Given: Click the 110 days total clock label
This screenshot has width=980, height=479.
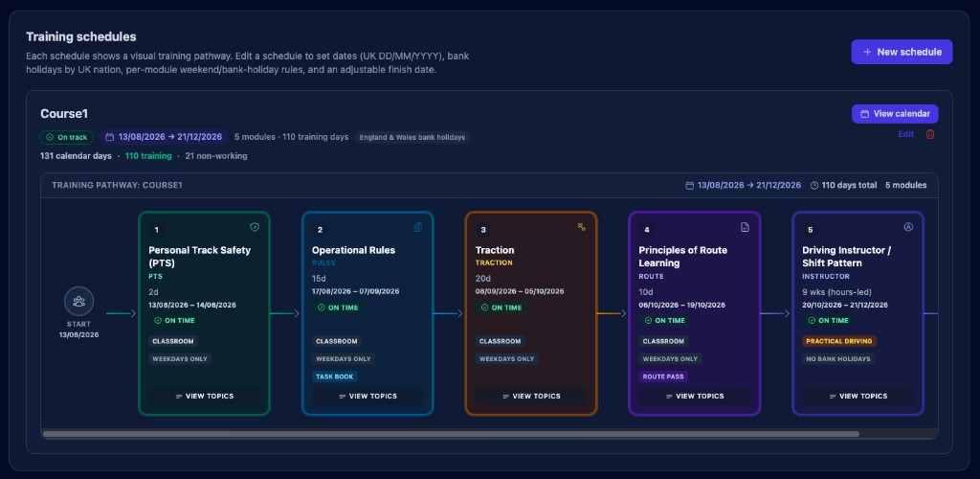Looking at the screenshot, I should [x=844, y=185].
